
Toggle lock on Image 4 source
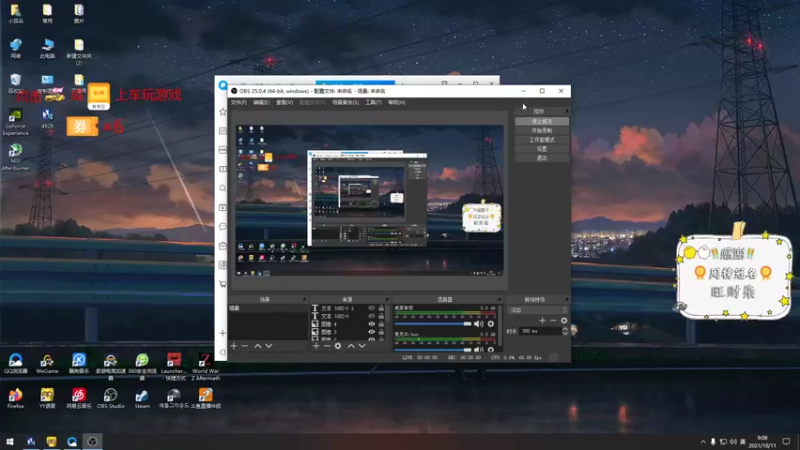[x=381, y=324]
